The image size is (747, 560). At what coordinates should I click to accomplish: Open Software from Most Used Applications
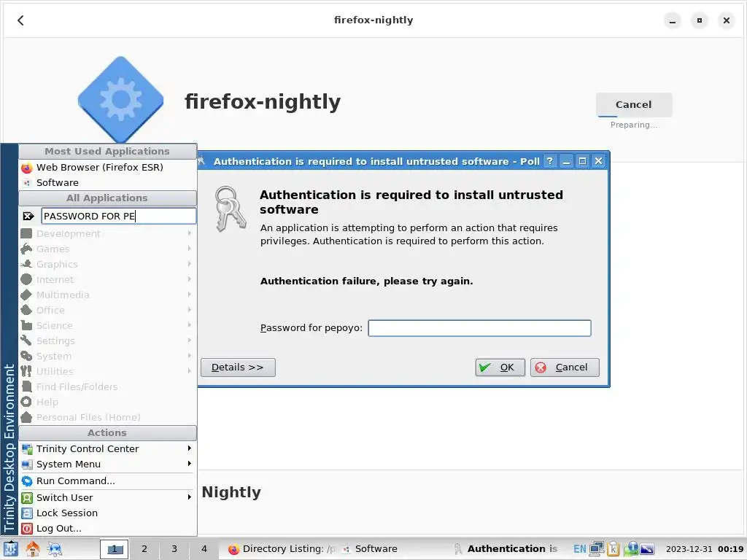[x=108, y=183]
